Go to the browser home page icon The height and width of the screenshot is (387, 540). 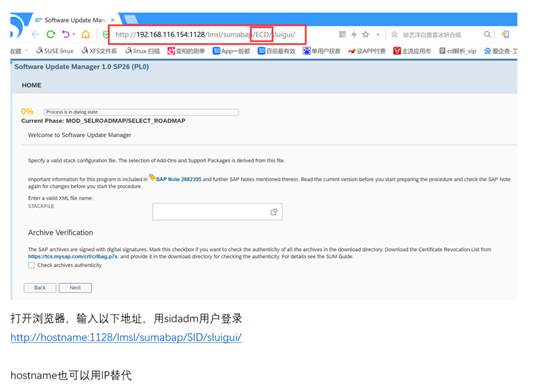click(85, 34)
